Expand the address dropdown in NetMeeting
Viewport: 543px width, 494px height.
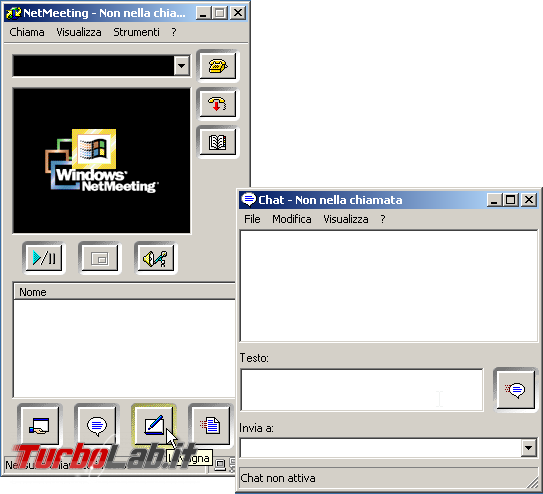click(182, 65)
